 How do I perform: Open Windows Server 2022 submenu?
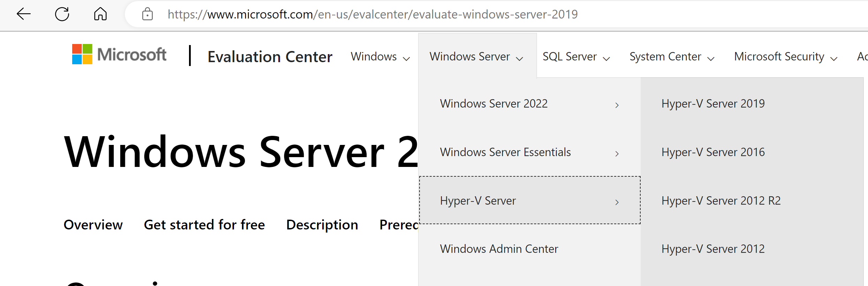[x=529, y=104]
